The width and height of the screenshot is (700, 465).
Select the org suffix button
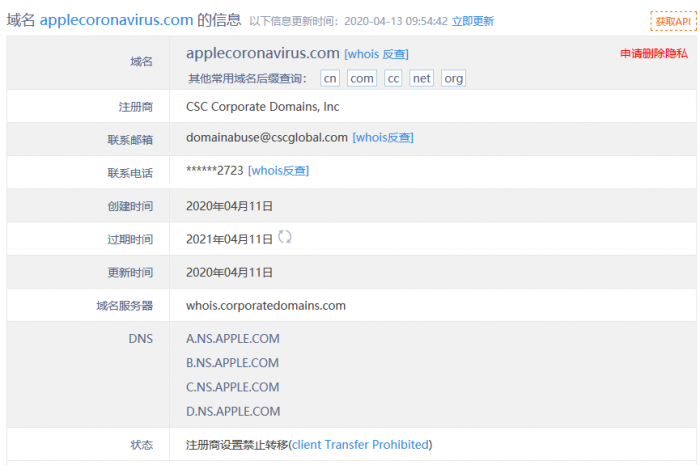(453, 79)
